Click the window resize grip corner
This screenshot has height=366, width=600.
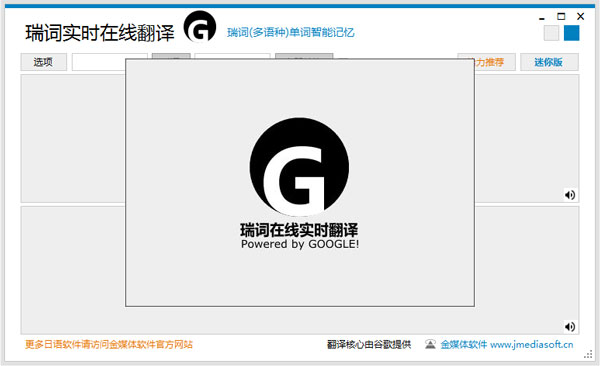tap(588, 355)
